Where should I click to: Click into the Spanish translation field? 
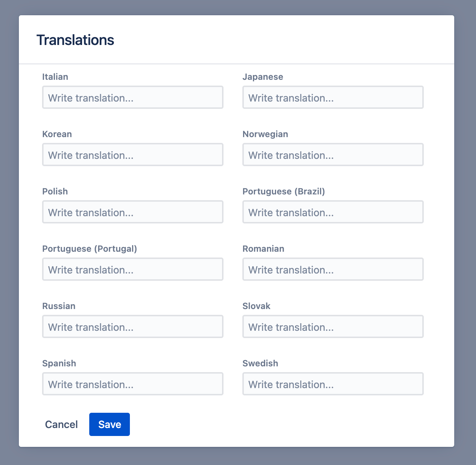click(133, 384)
